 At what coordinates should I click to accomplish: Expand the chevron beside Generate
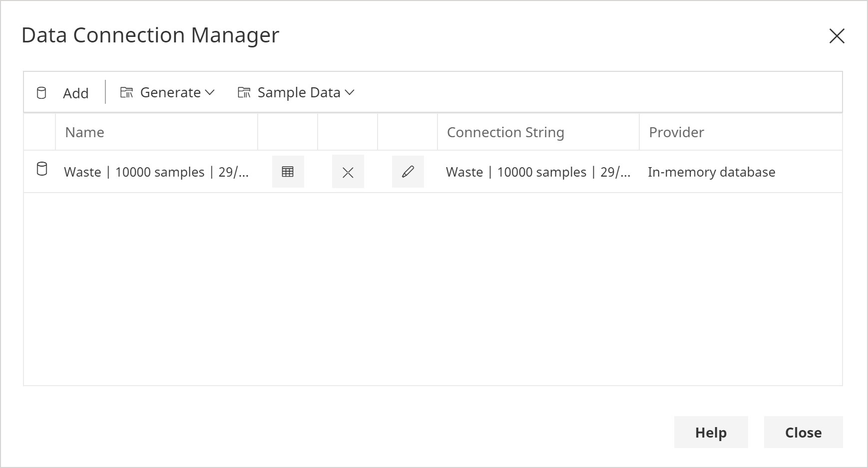click(x=210, y=92)
